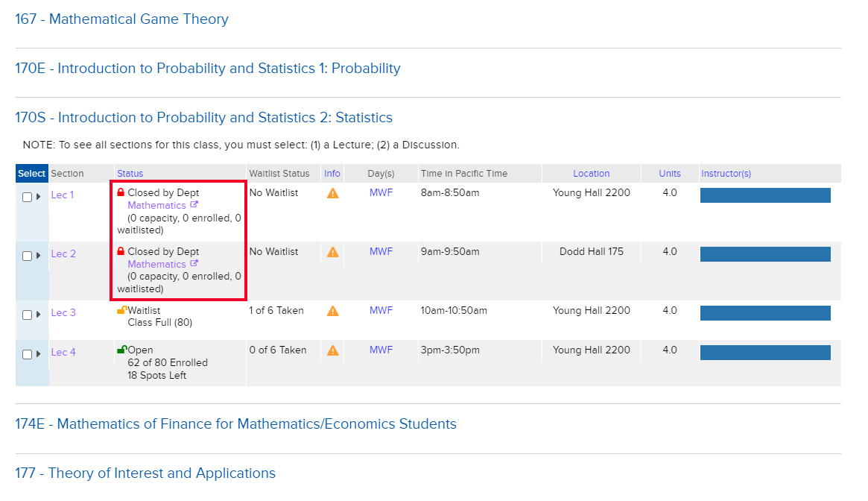Viewport: 868px width, 501px height.
Task: Expand Lec 3 row with the triangle arrow
Action: (x=38, y=314)
